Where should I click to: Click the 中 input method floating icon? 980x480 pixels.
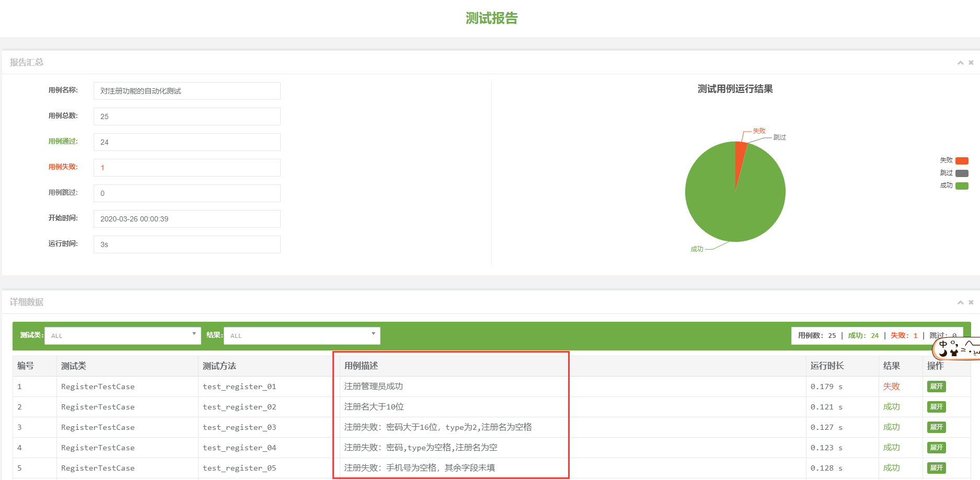click(943, 345)
